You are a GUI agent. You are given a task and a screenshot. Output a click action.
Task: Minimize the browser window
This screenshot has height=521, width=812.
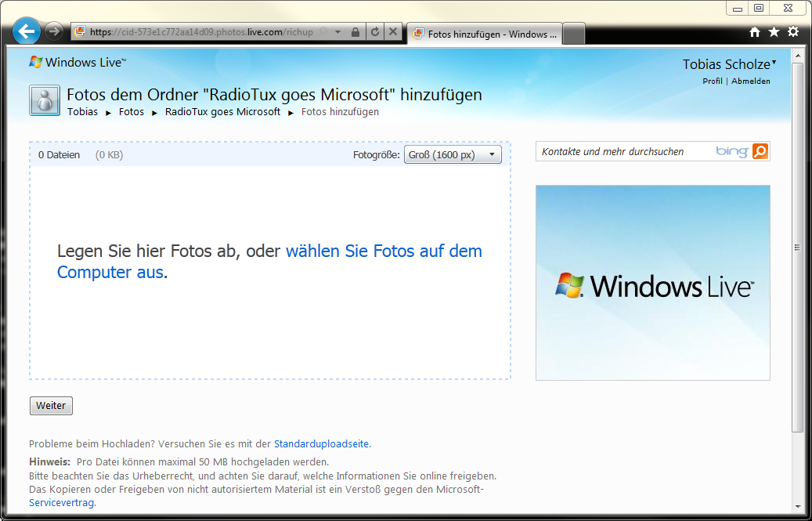pos(738,8)
